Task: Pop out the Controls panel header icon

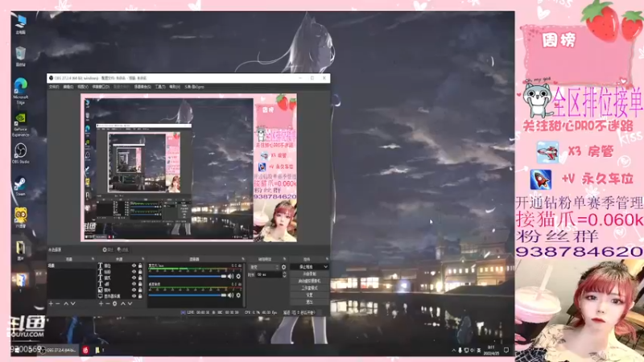Action: coord(328,259)
